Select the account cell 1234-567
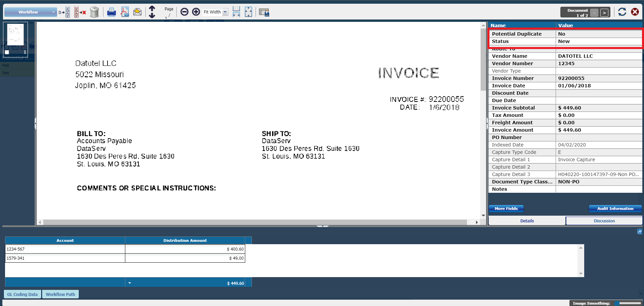Viewport: 644px width, 306px height. (65, 249)
